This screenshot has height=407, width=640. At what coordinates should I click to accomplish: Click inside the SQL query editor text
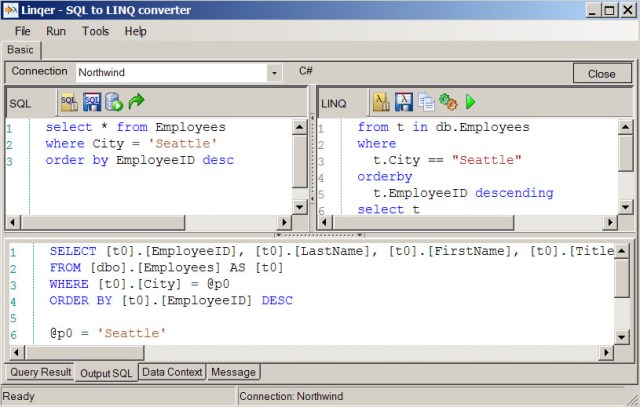coord(150,180)
